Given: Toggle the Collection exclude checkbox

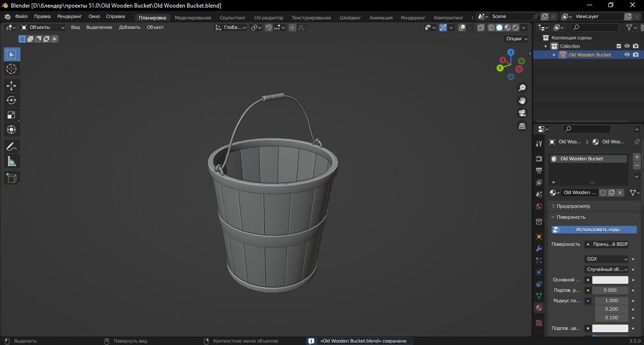Looking at the screenshot, I should (x=618, y=46).
